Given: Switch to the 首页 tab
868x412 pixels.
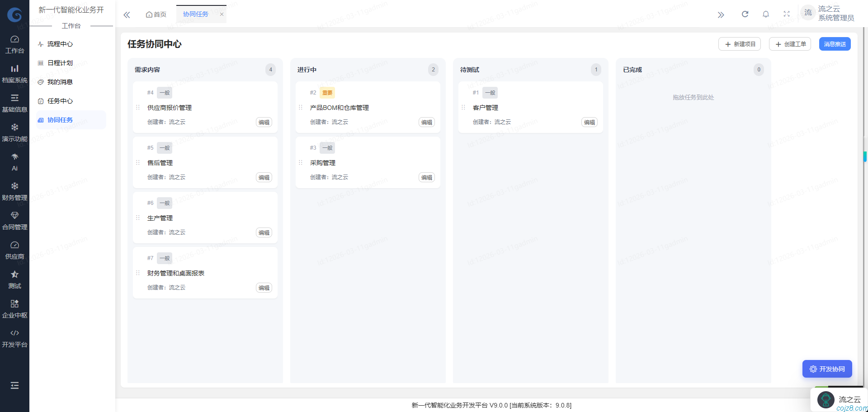Looking at the screenshot, I should point(156,14).
